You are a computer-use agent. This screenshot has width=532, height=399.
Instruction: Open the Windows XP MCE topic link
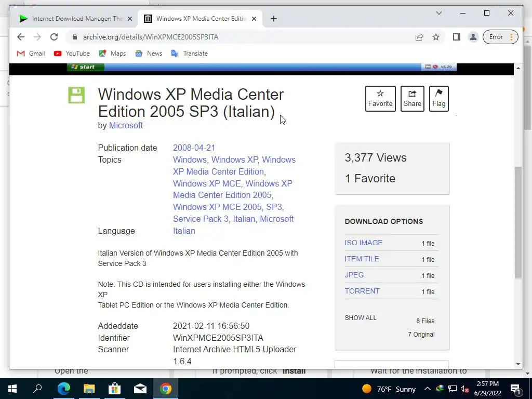point(207,183)
